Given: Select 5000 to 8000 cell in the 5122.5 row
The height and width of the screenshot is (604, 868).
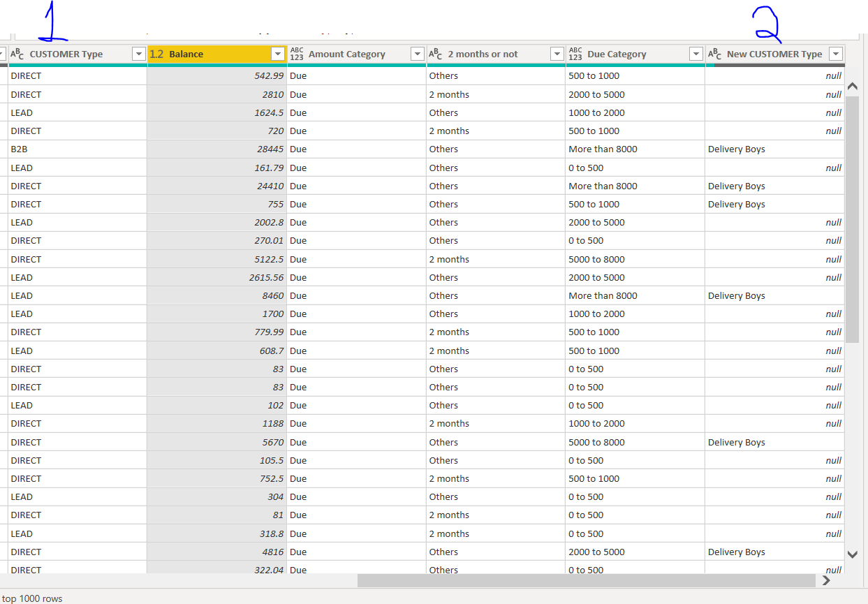Looking at the screenshot, I should pyautogui.click(x=635, y=259).
